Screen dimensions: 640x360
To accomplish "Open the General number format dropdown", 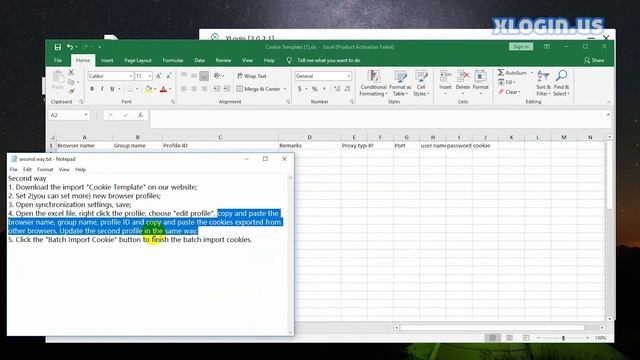I will pyautogui.click(x=349, y=76).
